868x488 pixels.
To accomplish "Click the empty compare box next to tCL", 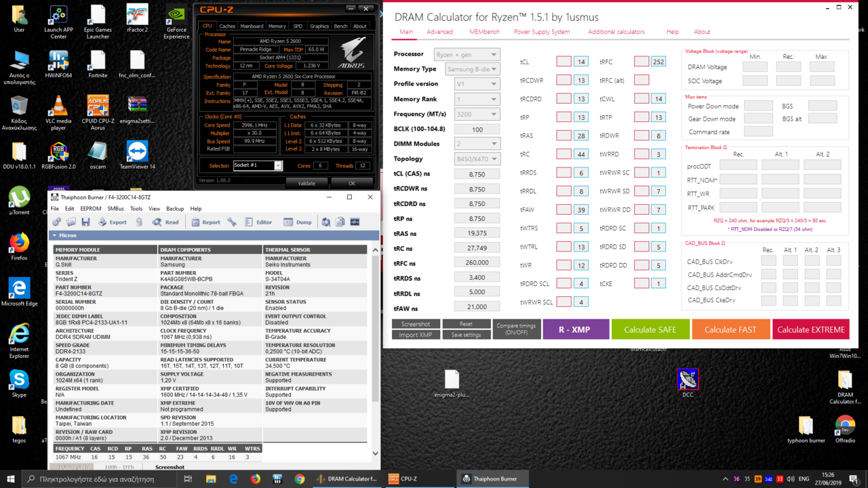I will pos(564,62).
